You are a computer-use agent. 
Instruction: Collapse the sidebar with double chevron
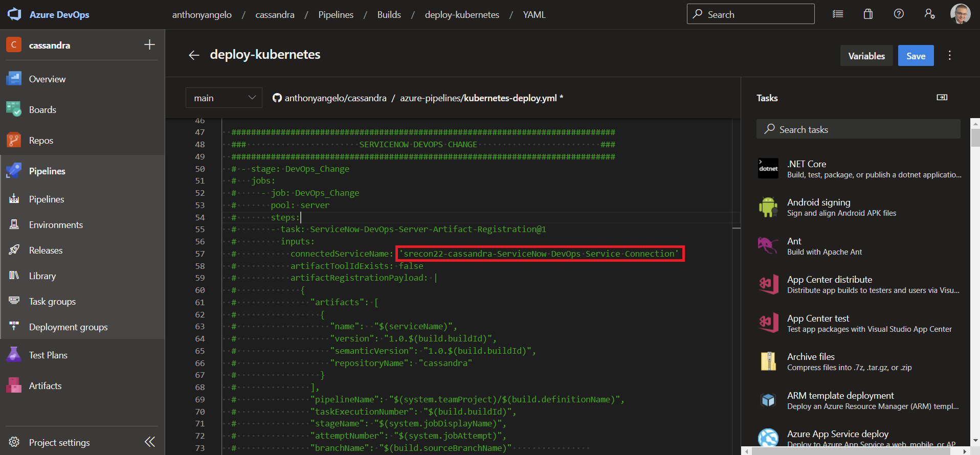click(150, 442)
